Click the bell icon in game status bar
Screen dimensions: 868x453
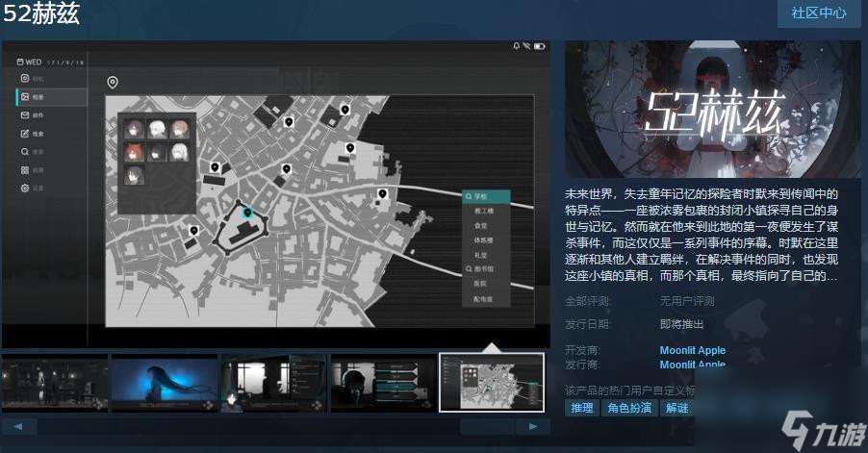(517, 46)
